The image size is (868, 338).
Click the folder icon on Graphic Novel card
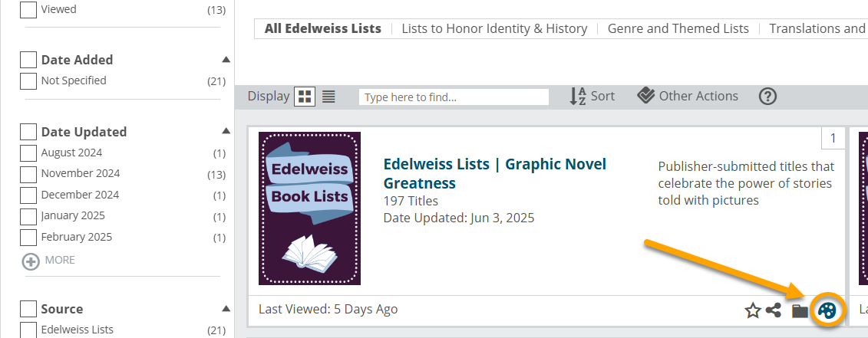coord(800,311)
